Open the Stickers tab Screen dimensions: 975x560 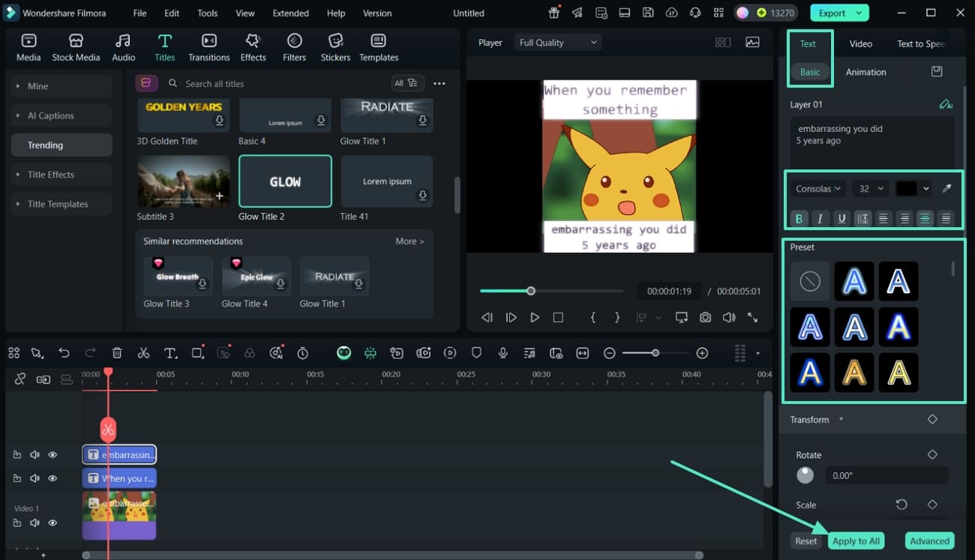336,47
